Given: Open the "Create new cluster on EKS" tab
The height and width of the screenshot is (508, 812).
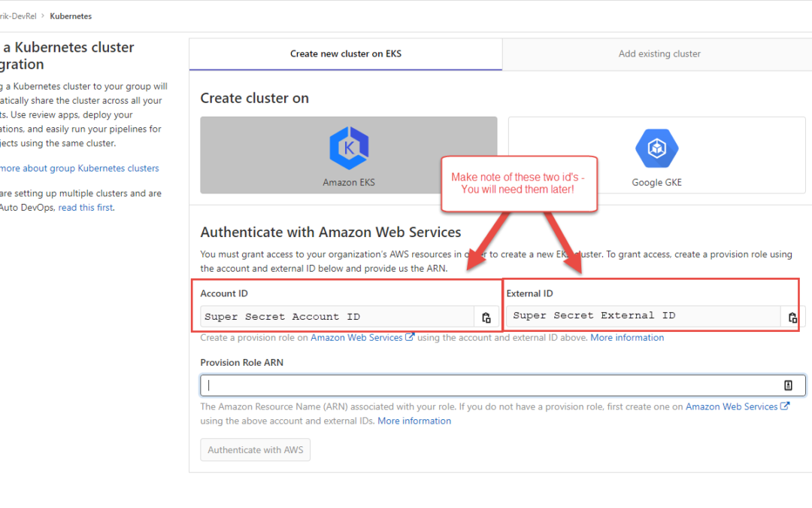Looking at the screenshot, I should tap(345, 54).
